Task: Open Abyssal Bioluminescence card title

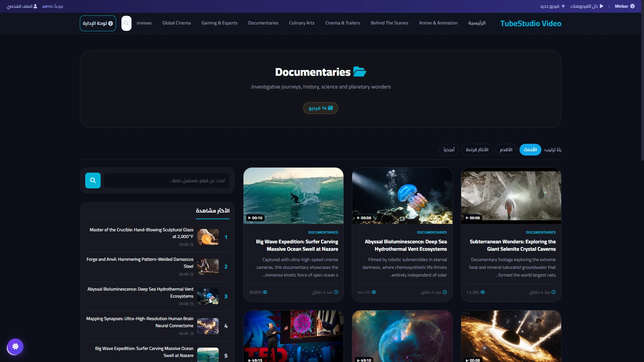Action: pyautogui.click(x=406, y=245)
